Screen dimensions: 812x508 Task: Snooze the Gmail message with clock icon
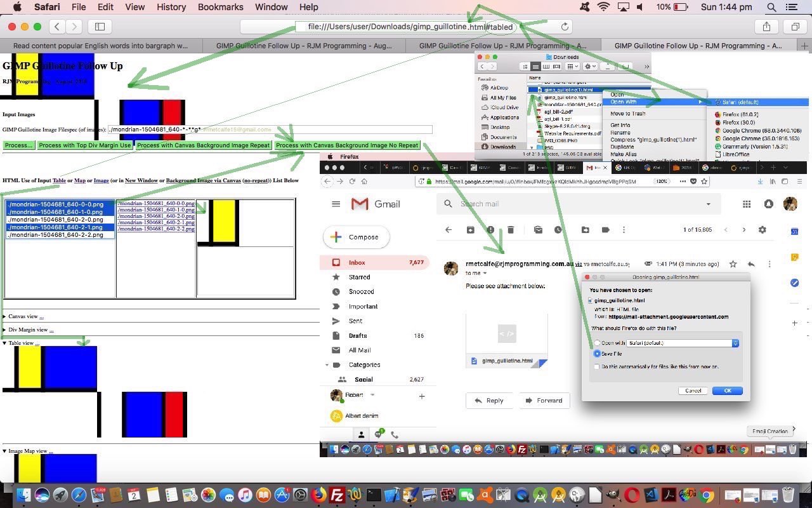click(558, 230)
